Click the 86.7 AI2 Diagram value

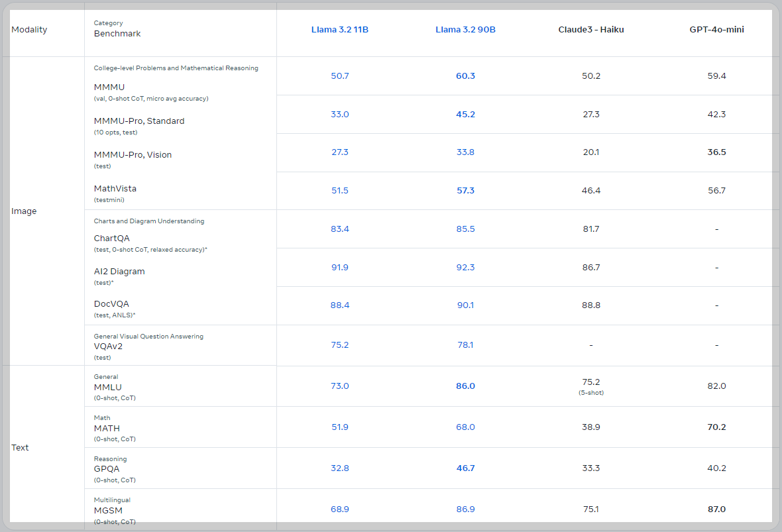coord(591,267)
